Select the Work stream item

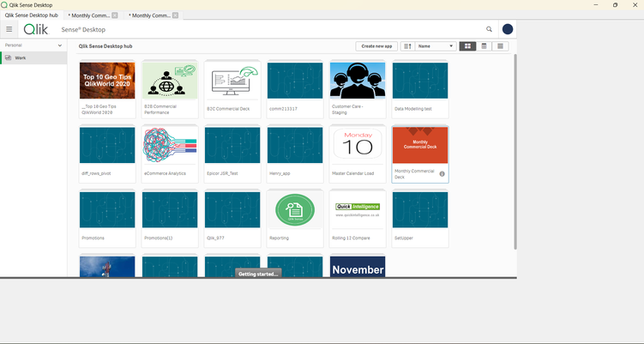click(x=33, y=58)
